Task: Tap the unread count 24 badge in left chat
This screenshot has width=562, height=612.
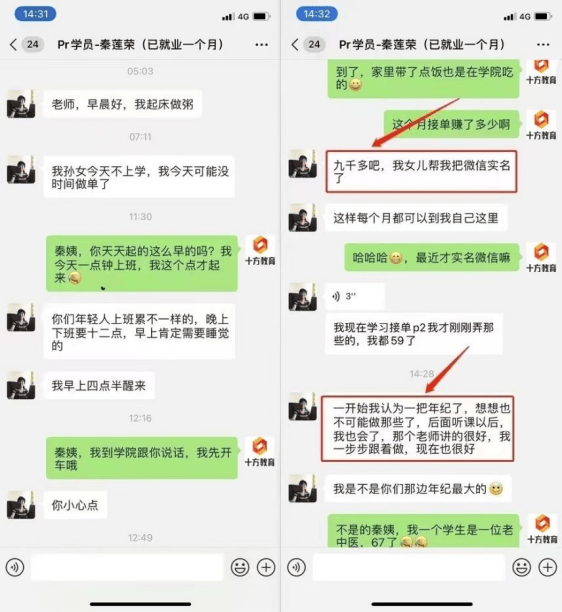Action: pos(33,44)
